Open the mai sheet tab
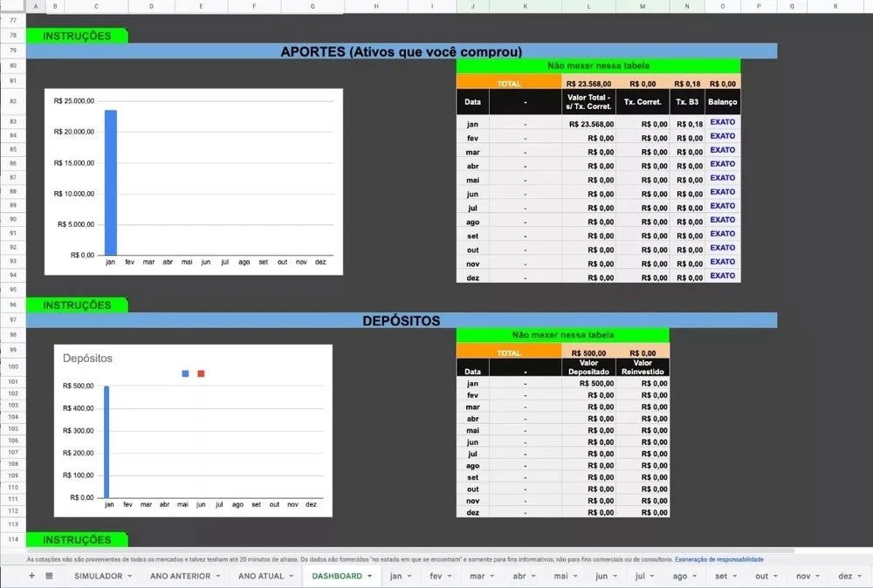Image resolution: width=873 pixels, height=588 pixels. [x=560, y=576]
